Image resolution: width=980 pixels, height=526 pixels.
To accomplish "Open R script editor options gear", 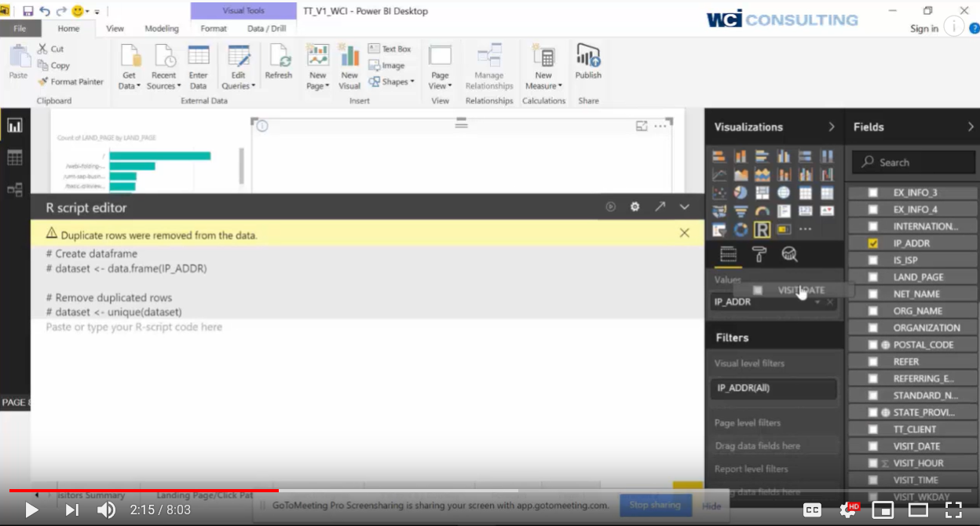I will [634, 207].
